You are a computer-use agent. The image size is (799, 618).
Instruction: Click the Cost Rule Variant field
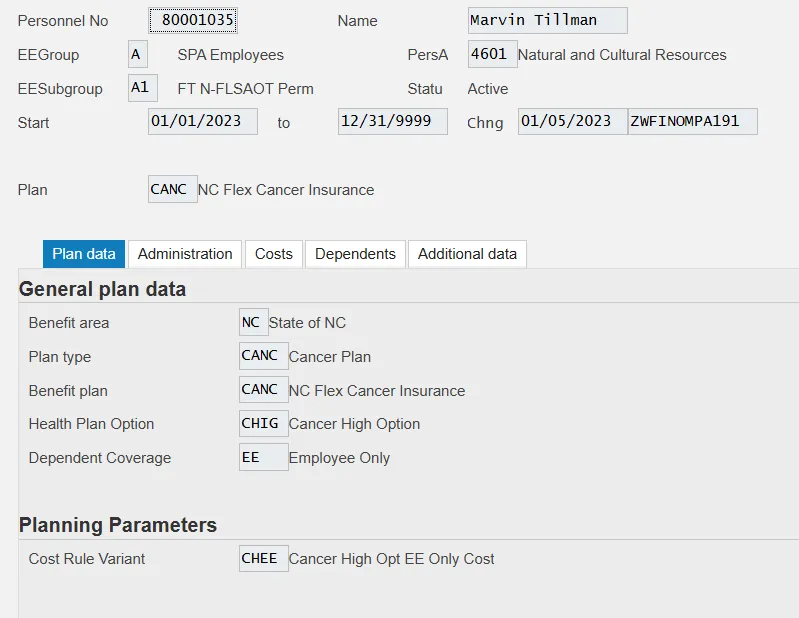(263, 558)
